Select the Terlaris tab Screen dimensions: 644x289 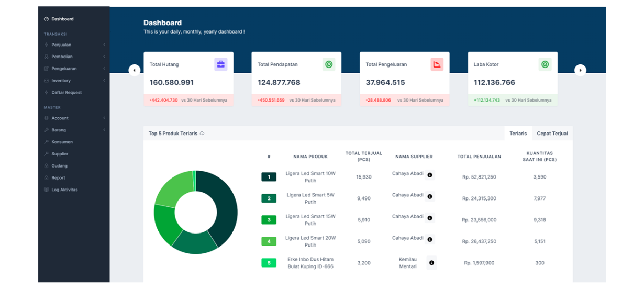(x=518, y=134)
